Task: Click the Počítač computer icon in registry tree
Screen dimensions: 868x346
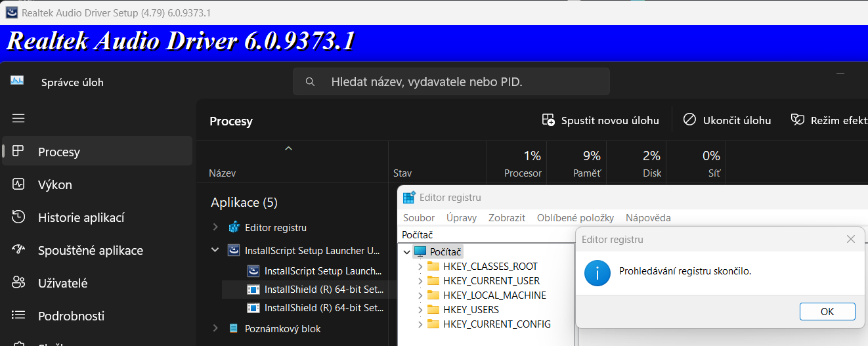Action: click(420, 251)
